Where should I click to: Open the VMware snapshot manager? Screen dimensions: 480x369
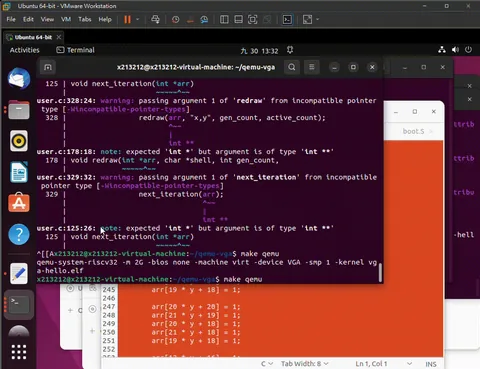[x=204, y=20]
